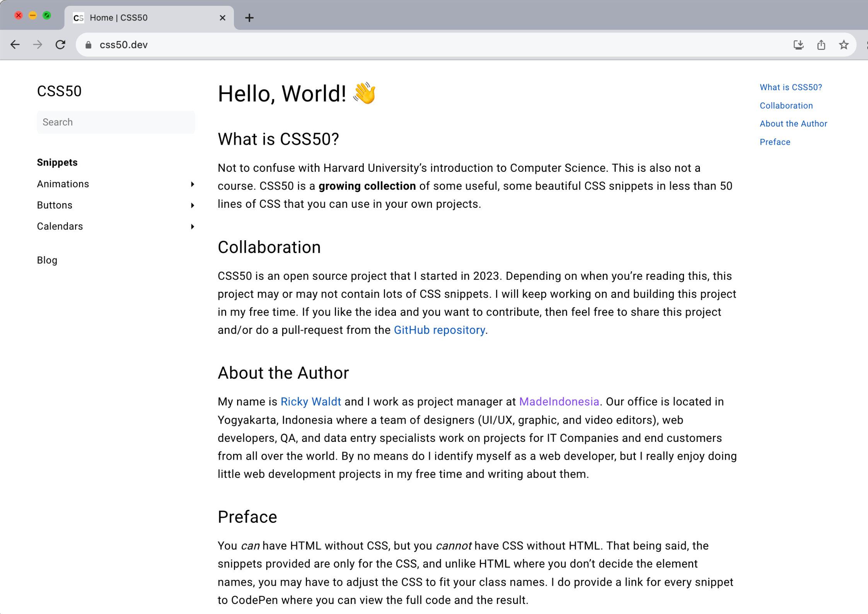Click the CSS50 favicon on the tab
This screenshot has width=868, height=614.
(78, 18)
